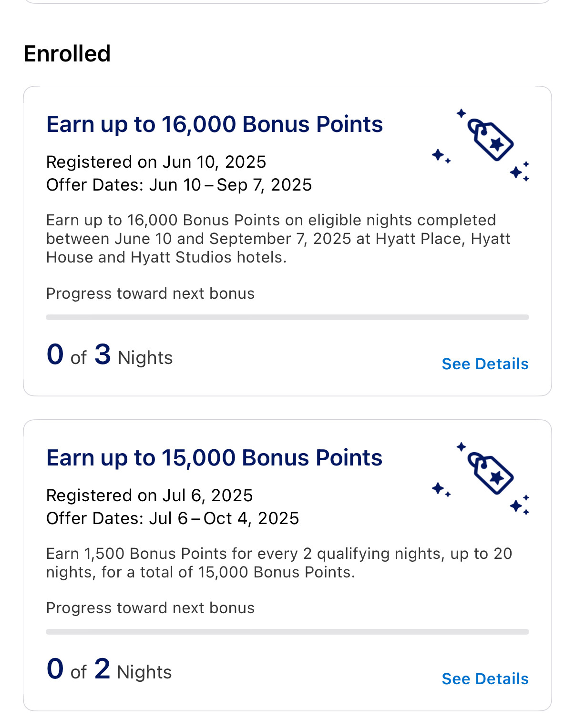Click the Enrolled section heading

[67, 53]
